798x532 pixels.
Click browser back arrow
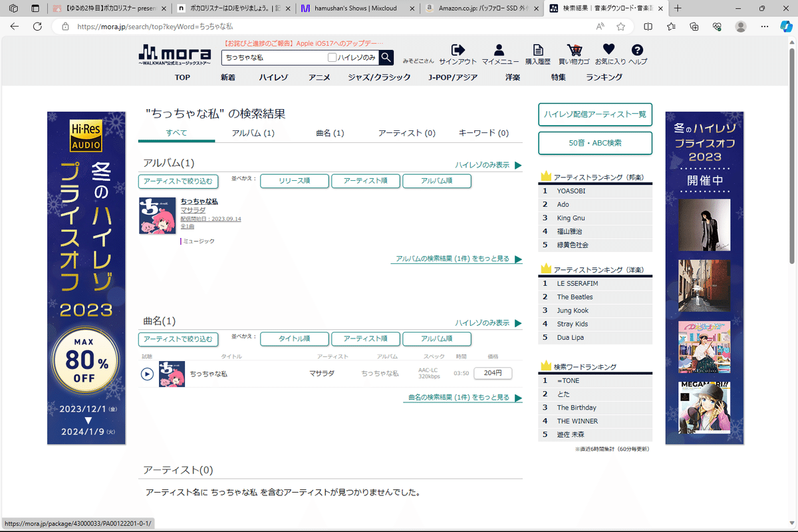(x=15, y=27)
